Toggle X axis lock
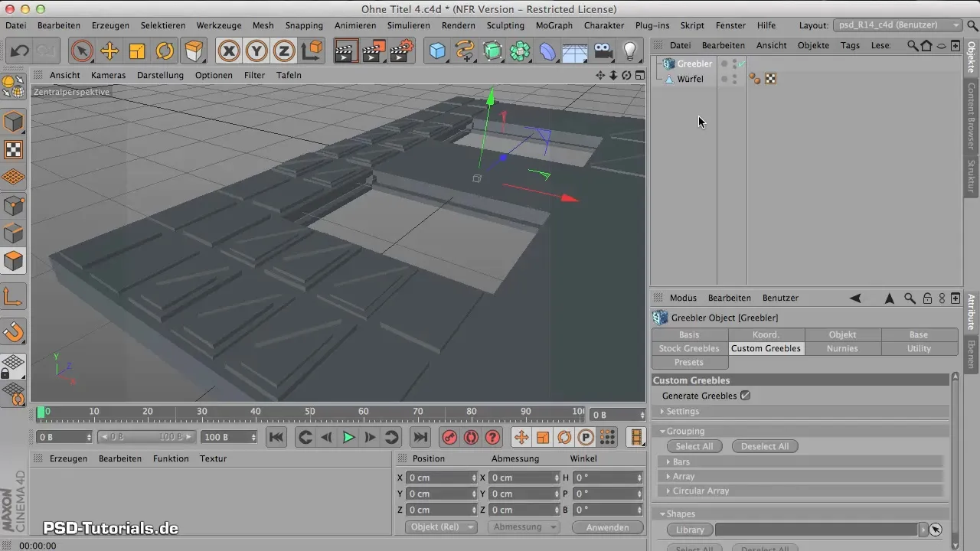 pyautogui.click(x=229, y=51)
